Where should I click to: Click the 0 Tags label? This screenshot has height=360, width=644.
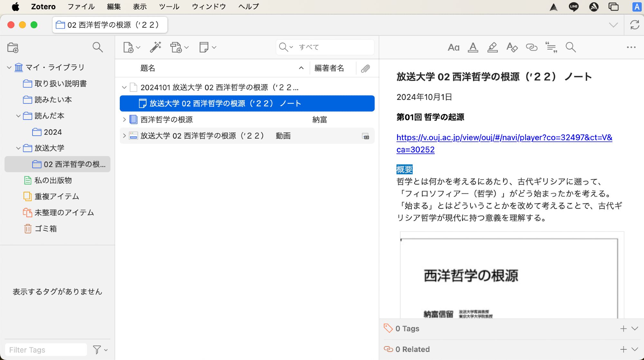(407, 328)
